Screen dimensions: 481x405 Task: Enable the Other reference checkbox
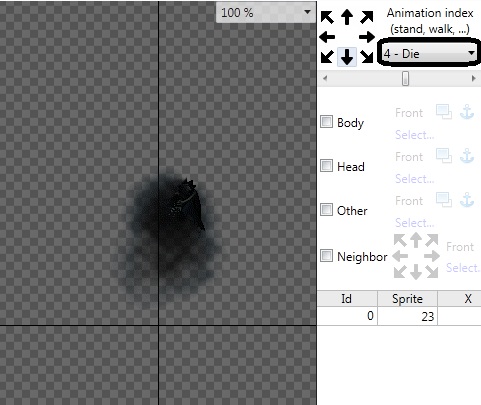pos(326,210)
